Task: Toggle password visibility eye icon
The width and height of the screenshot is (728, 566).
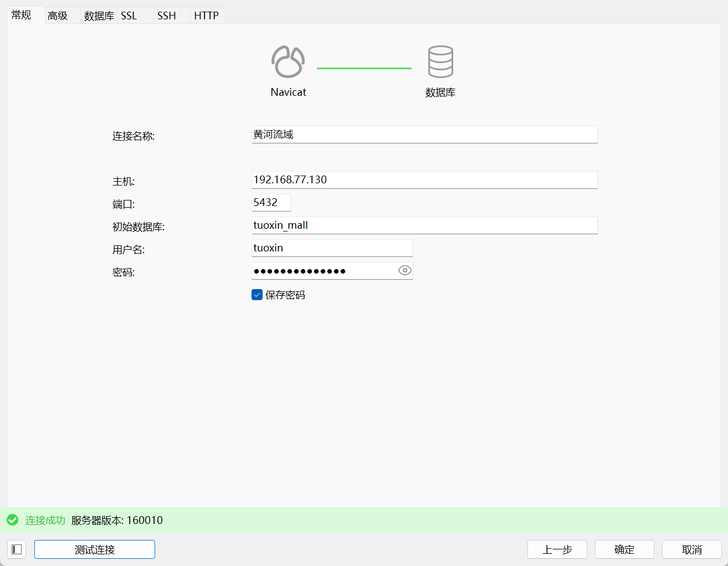Action: [x=405, y=270]
